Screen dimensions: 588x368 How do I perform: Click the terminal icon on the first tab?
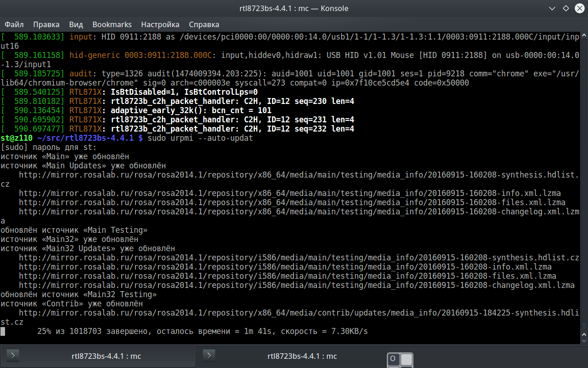pyautogui.click(x=12, y=356)
